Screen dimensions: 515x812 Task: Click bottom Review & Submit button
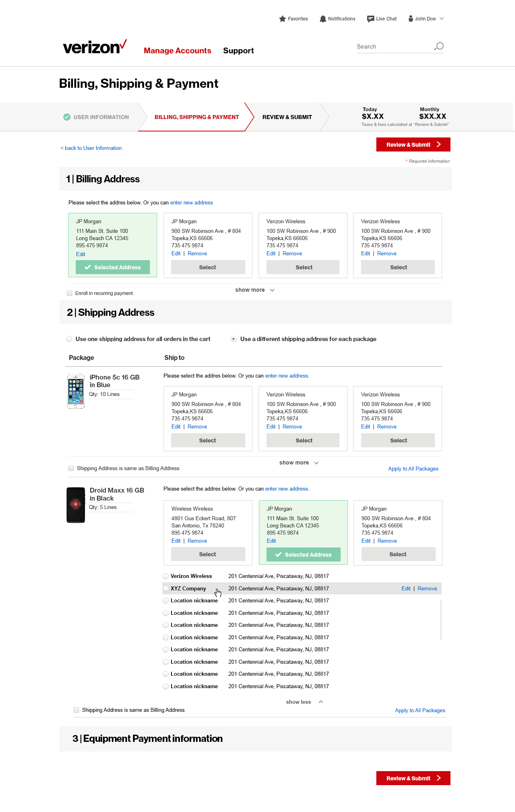tap(413, 778)
